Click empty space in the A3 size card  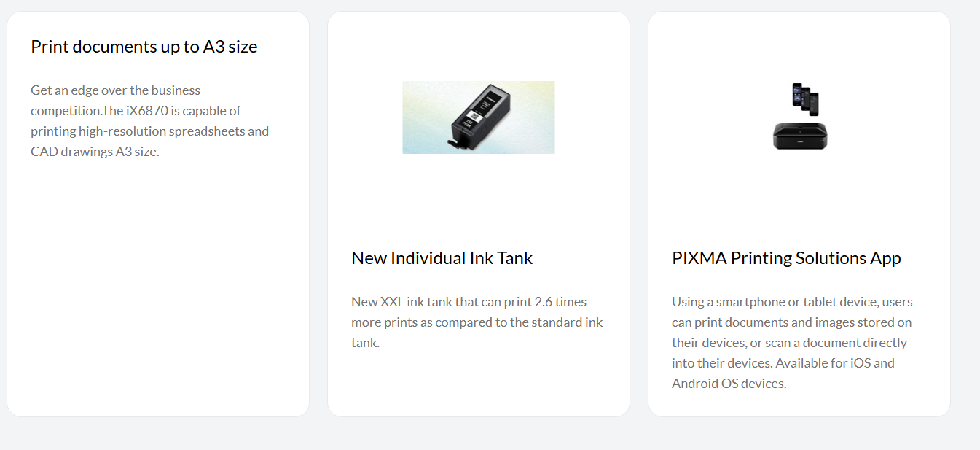157,292
